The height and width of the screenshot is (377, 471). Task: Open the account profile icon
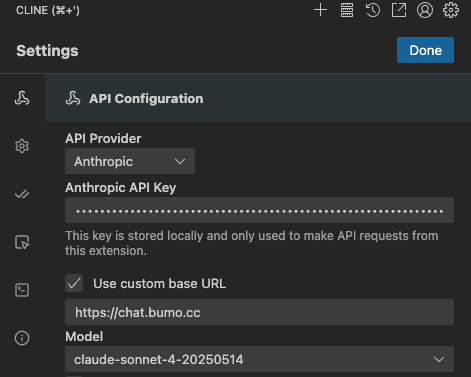click(425, 10)
